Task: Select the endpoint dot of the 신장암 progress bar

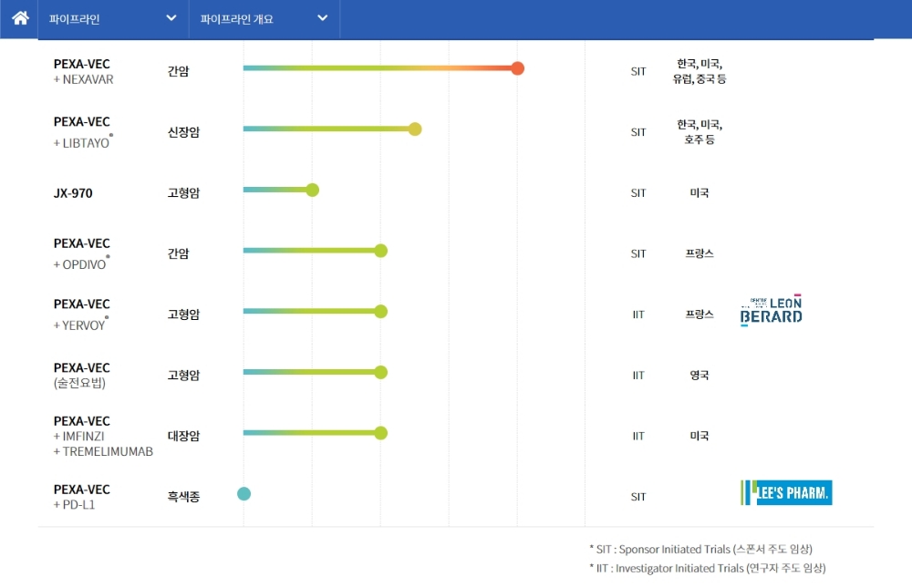Action: click(x=415, y=129)
